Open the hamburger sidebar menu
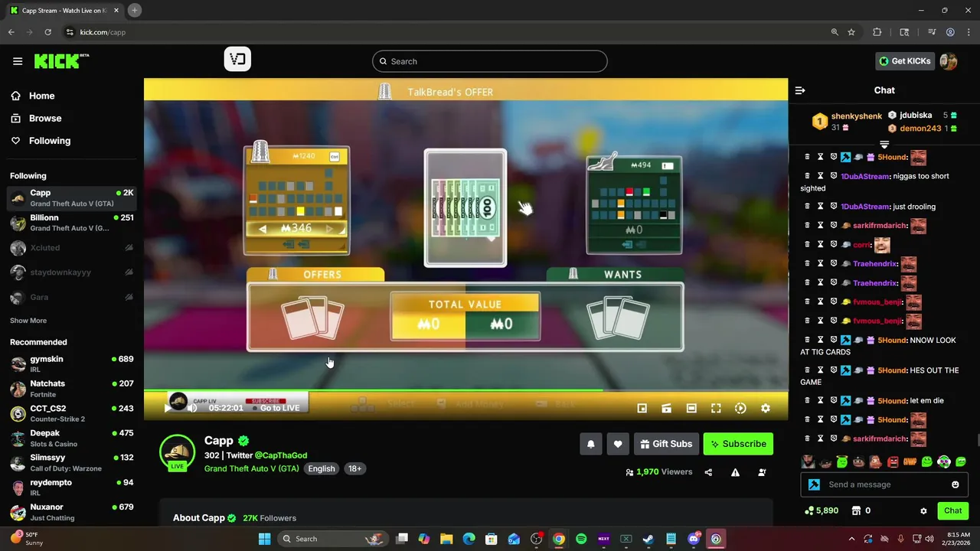The image size is (980, 551). pos(18,61)
